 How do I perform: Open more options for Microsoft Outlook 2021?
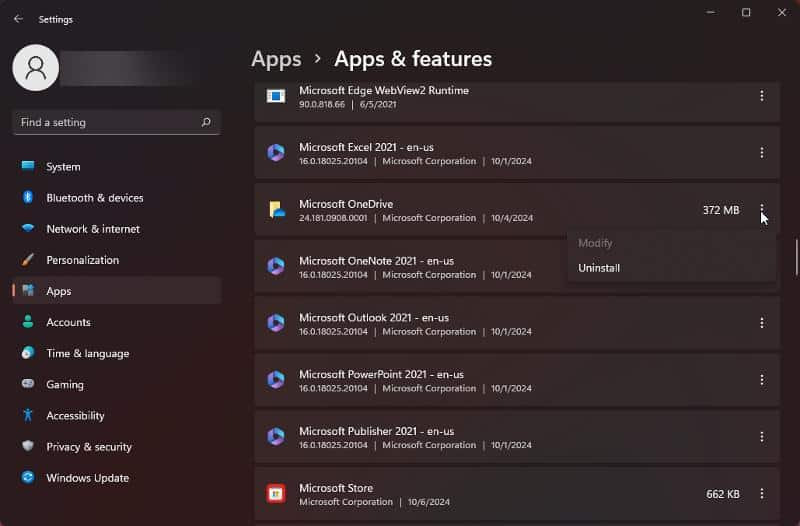(x=762, y=323)
